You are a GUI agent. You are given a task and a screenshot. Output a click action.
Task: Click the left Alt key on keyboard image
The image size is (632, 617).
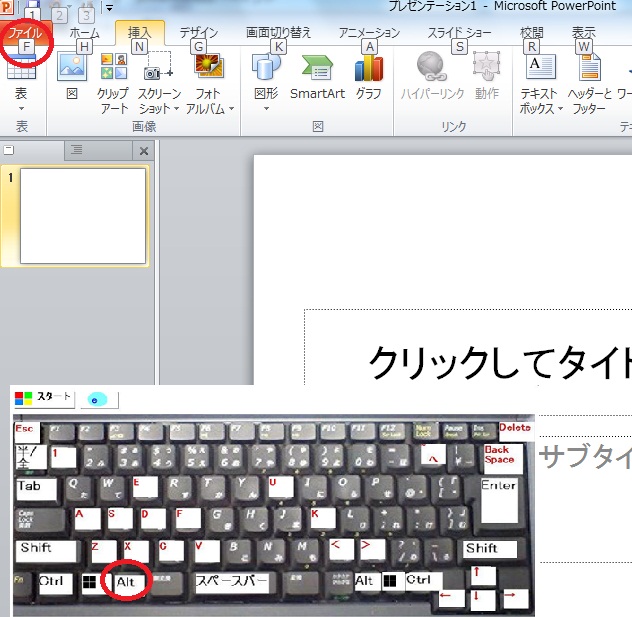click(x=127, y=582)
